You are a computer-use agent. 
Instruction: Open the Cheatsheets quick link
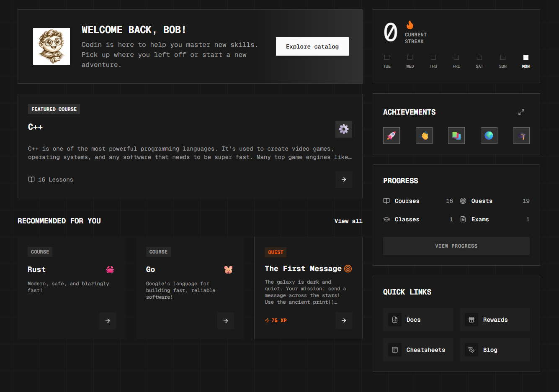pos(417,350)
